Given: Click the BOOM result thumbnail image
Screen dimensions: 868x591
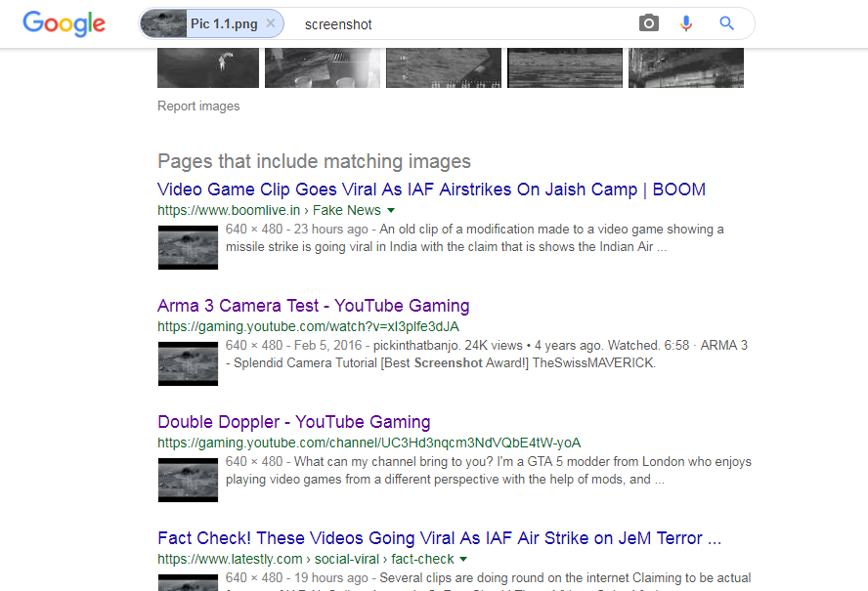Looking at the screenshot, I should (x=189, y=247).
